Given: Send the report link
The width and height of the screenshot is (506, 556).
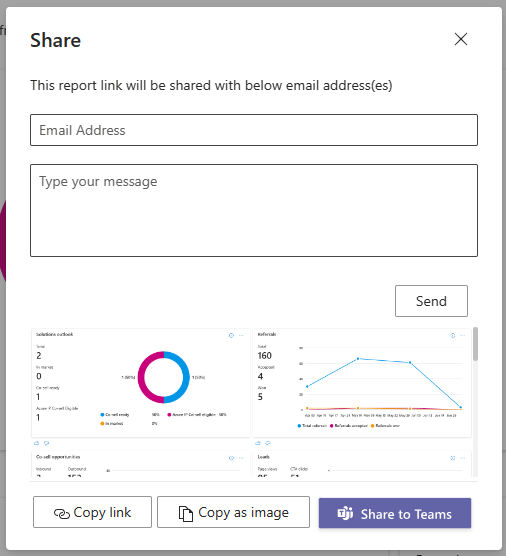Looking at the screenshot, I should pos(431,301).
